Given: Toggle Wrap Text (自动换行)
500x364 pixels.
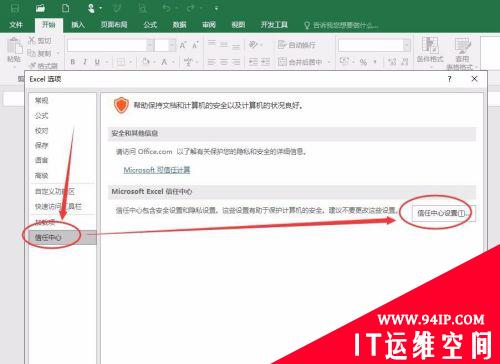Looking at the screenshot, I should pos(297,45).
